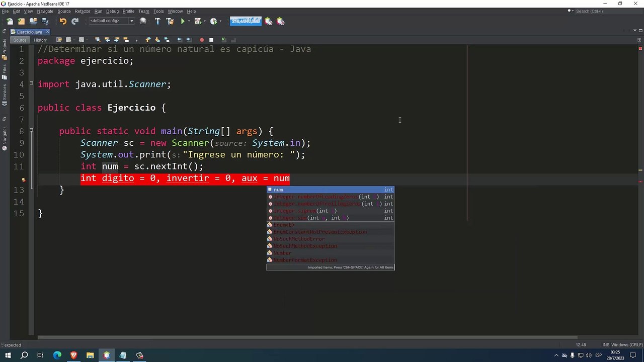Click the error hint icon in line 12 gutter
The image size is (644, 362).
[x=23, y=179]
